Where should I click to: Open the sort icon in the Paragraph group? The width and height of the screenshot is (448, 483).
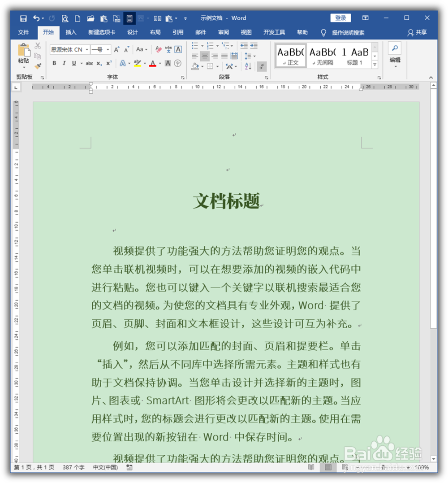(248, 66)
